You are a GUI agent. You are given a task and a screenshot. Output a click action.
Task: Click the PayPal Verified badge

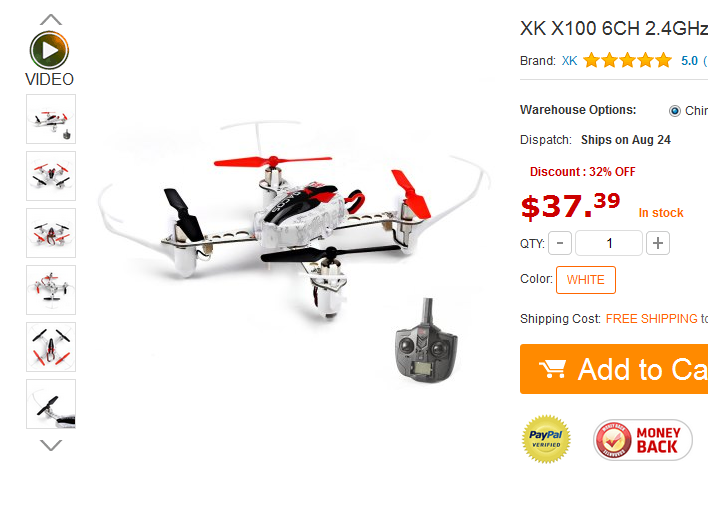click(546, 439)
